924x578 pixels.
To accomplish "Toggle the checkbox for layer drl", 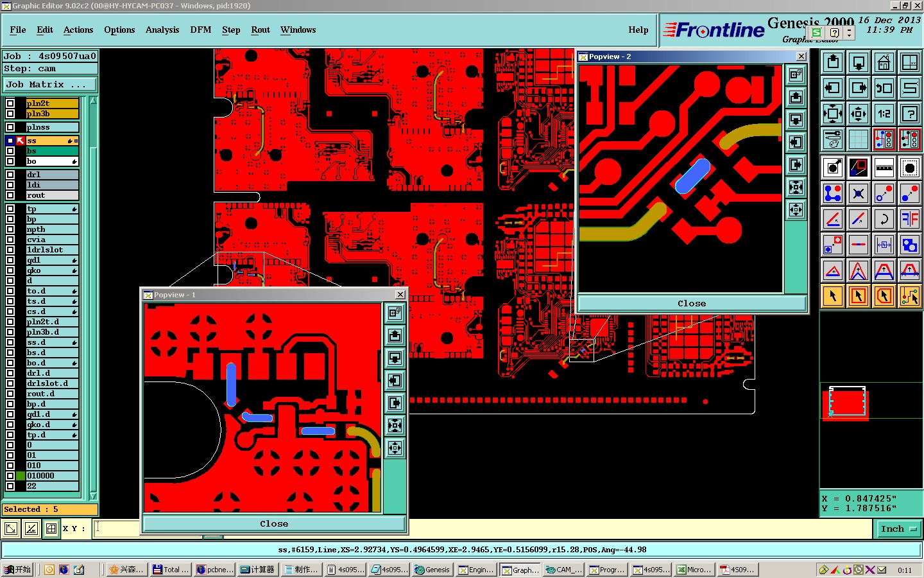I will tap(10, 175).
